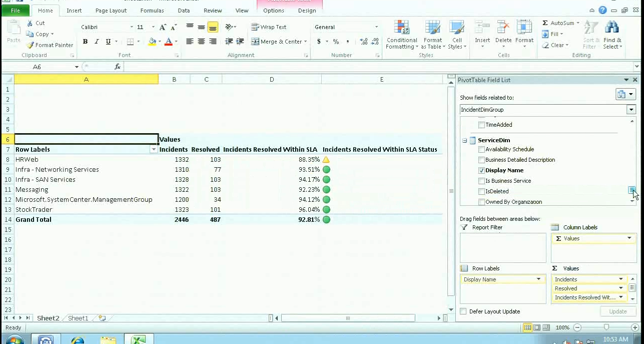Increase font size with Grow Font

pos(163,27)
